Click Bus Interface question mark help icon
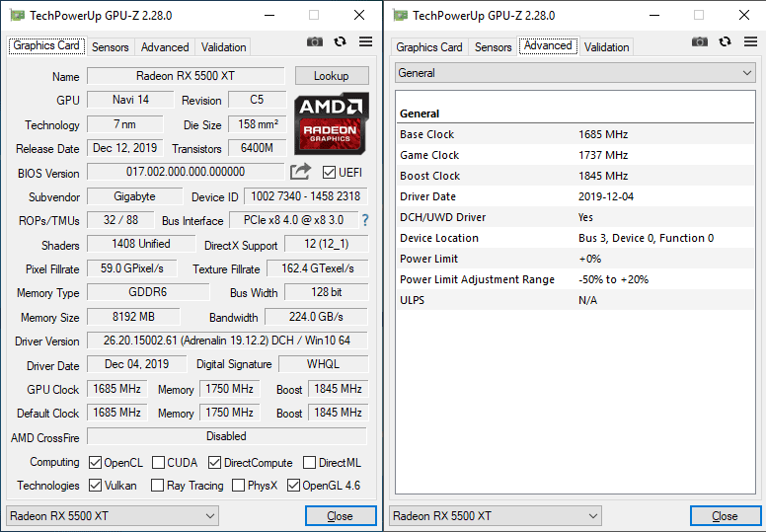 click(365, 220)
